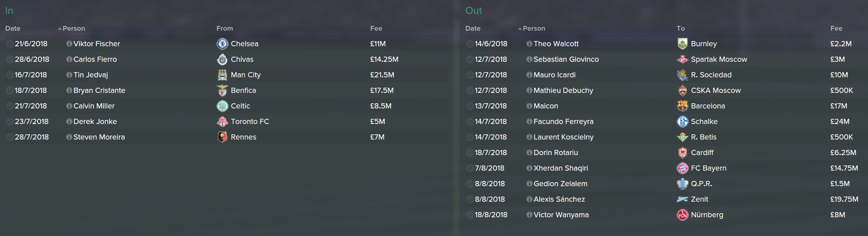Click the sort arrow by Person in the Out table

pos(520,29)
